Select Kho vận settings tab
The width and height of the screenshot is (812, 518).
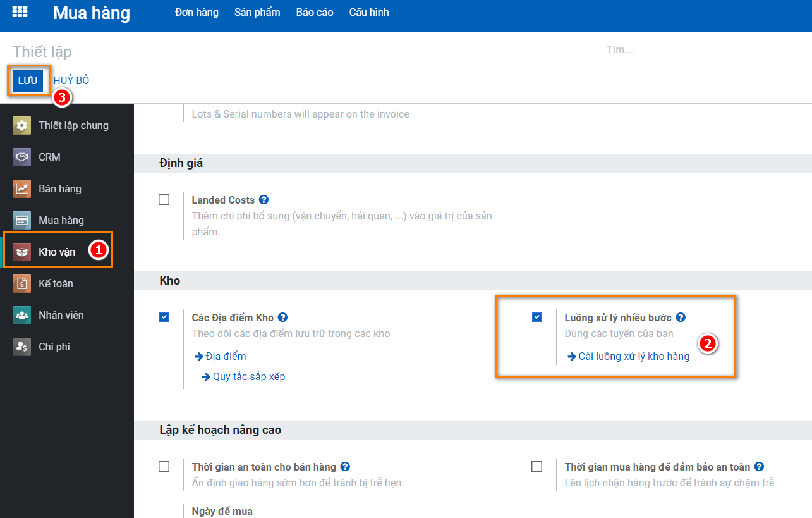point(67,252)
